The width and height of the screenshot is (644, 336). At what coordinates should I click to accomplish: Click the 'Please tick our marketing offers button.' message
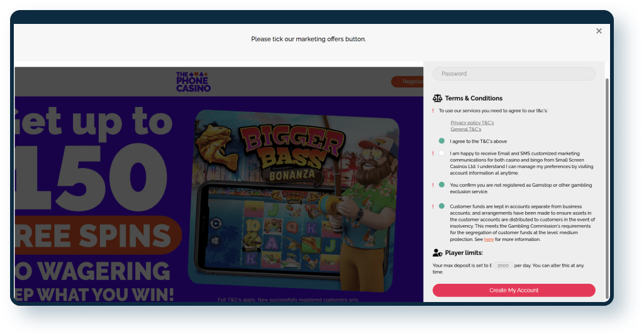coord(308,39)
